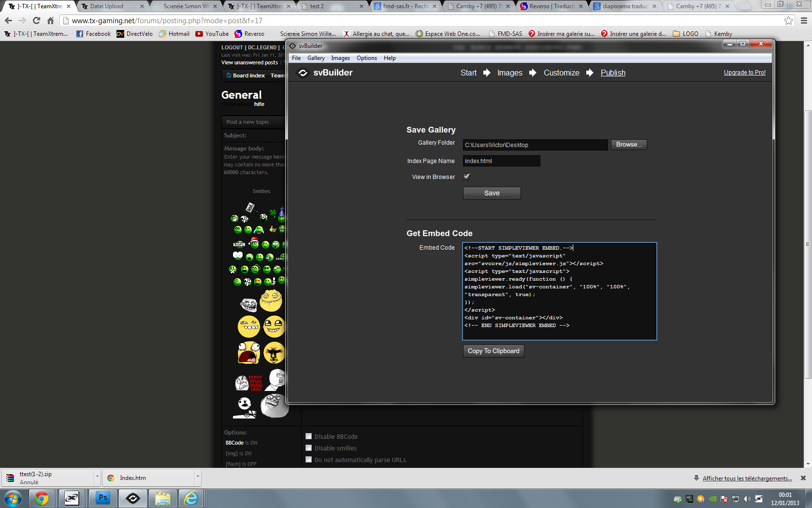Enable Disable BBCode checkbox
This screenshot has width=812, height=508.
[x=308, y=436]
